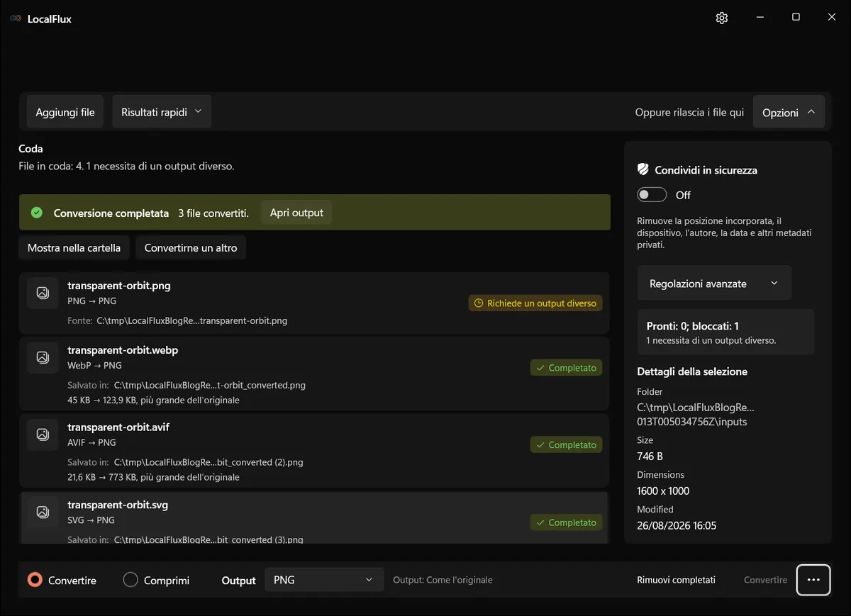Screen dimensions: 851x616
Task: Click the modified date 26/08/2026 16:05
Action: 677,525
